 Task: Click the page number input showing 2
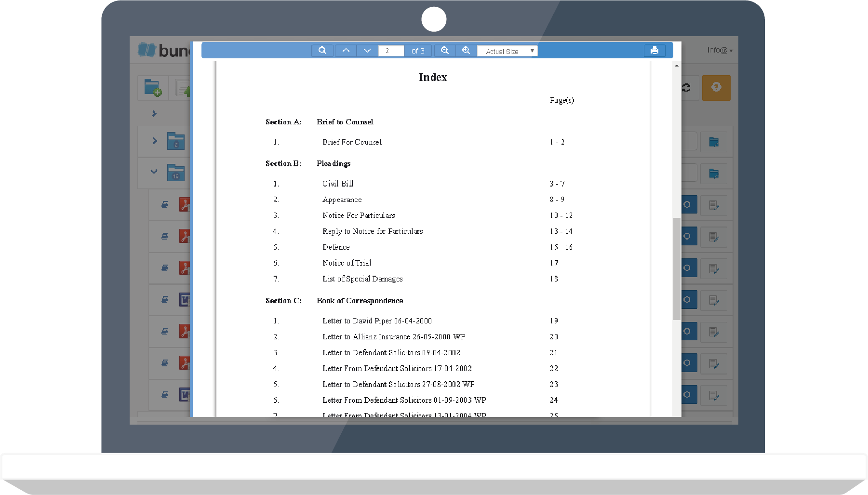[x=391, y=50]
